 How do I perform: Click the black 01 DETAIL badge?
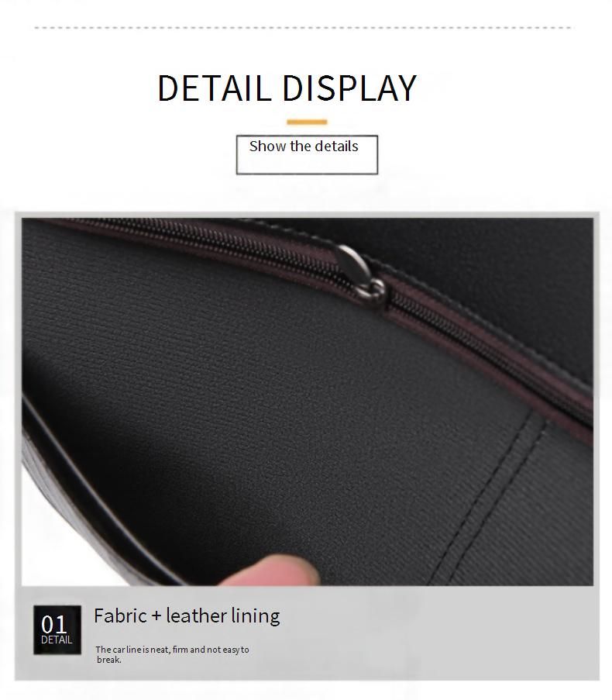point(57,629)
